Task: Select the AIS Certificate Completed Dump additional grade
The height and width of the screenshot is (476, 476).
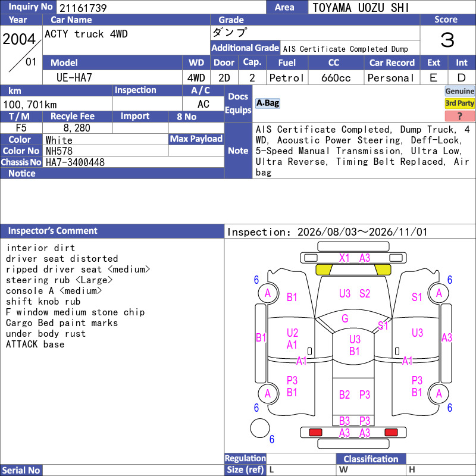Action: [345, 49]
